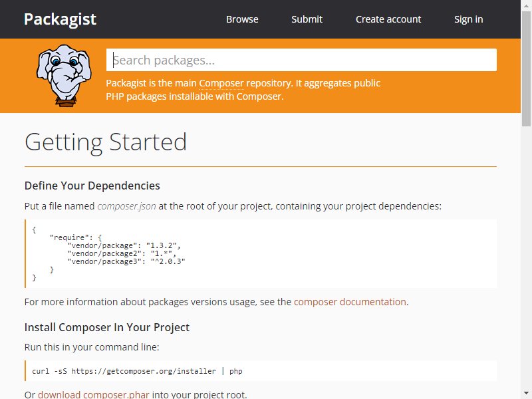Click the Install Composer In Your Project heading
This screenshot has width=532, height=399.
click(107, 327)
